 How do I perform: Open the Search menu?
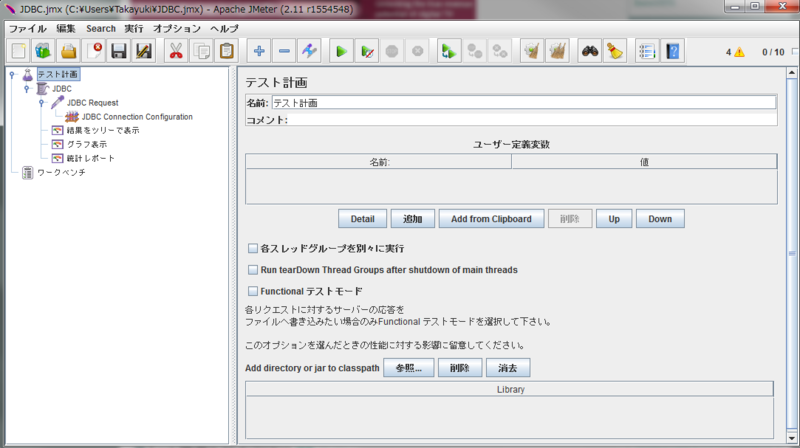pyautogui.click(x=101, y=29)
